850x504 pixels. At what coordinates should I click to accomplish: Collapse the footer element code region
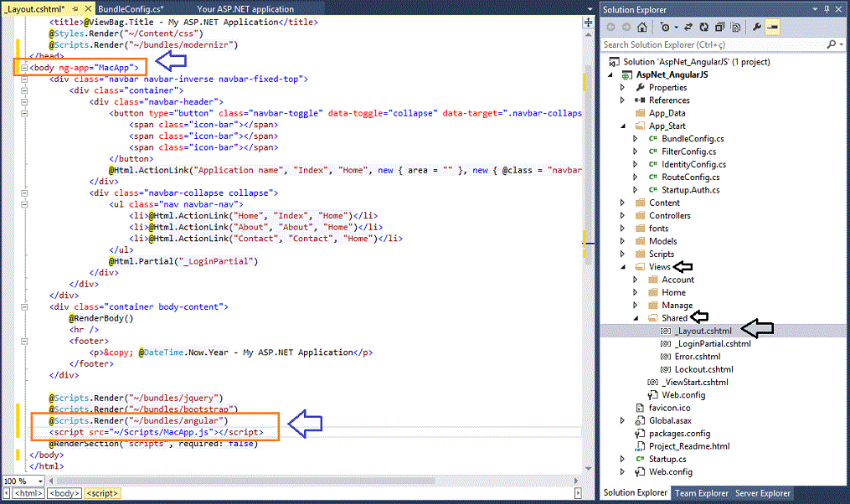click(x=23, y=342)
